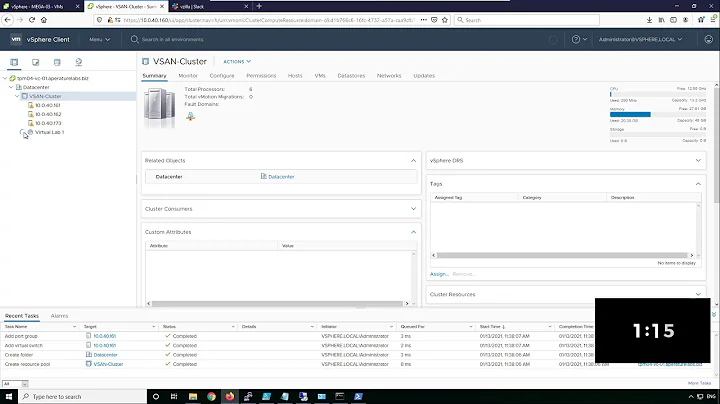Switch to vSphere MEGA-03 VMs browser tab

point(38,6)
